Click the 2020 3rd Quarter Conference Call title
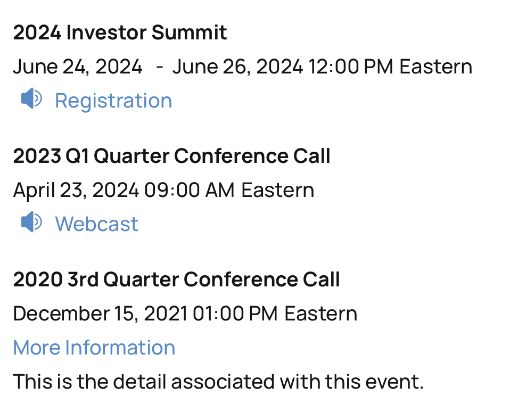 pyautogui.click(x=176, y=280)
